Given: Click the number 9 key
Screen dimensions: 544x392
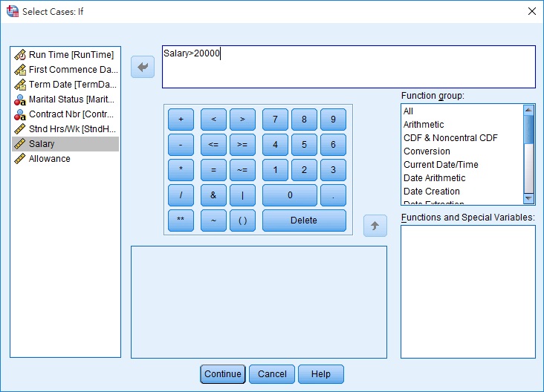Looking at the screenshot, I should (333, 120).
